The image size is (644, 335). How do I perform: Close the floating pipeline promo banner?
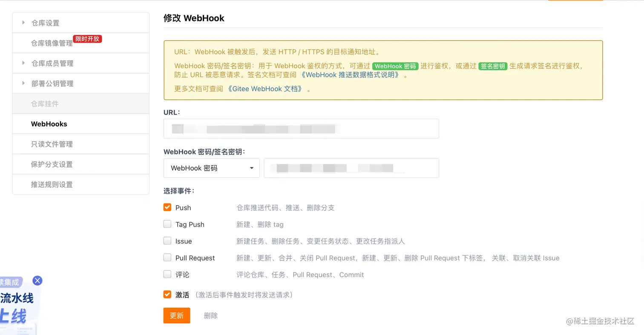(x=37, y=281)
